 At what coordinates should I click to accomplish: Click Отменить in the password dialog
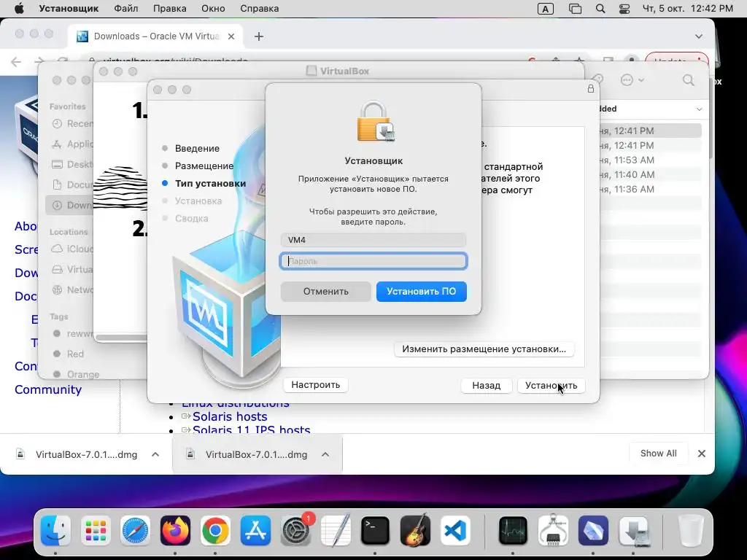[326, 292]
